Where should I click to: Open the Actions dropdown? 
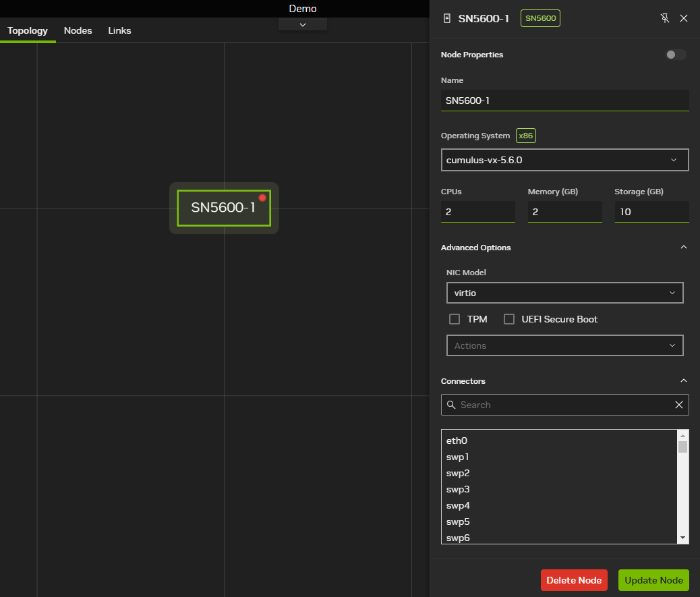click(564, 345)
